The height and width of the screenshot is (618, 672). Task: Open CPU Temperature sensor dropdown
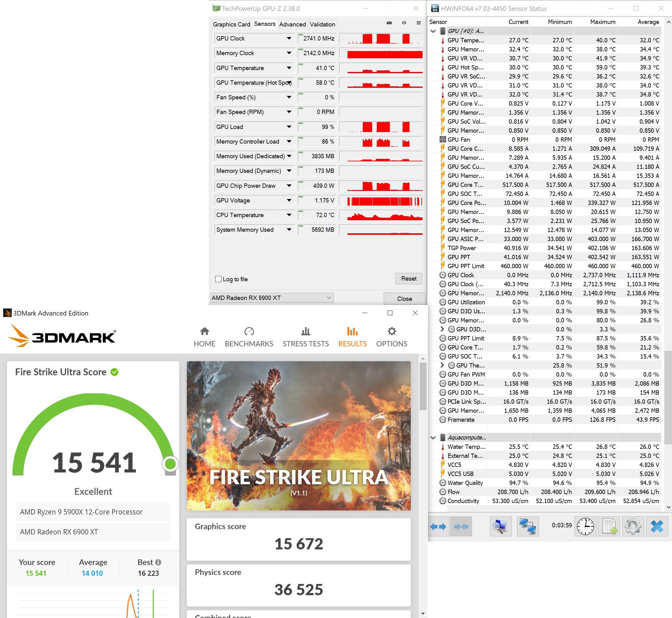(x=289, y=215)
